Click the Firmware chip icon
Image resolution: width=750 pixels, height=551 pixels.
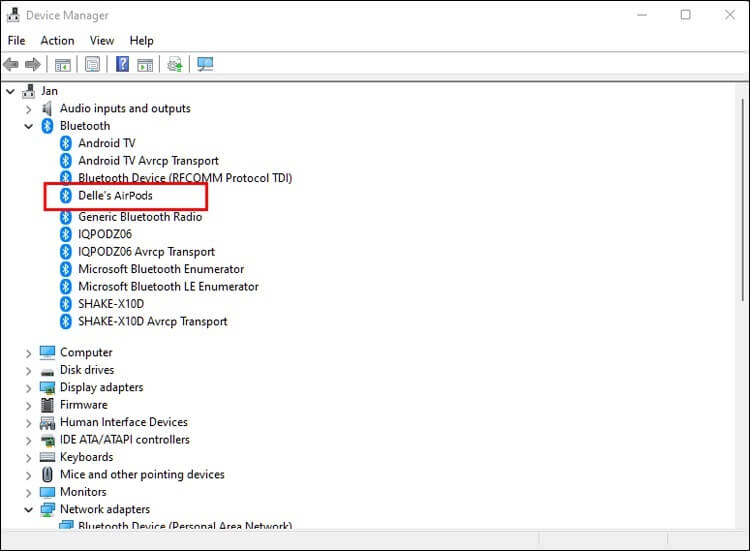tap(47, 405)
